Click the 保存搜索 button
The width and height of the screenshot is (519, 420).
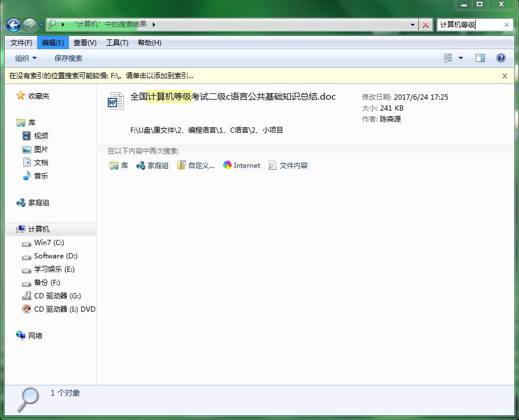click(x=68, y=58)
